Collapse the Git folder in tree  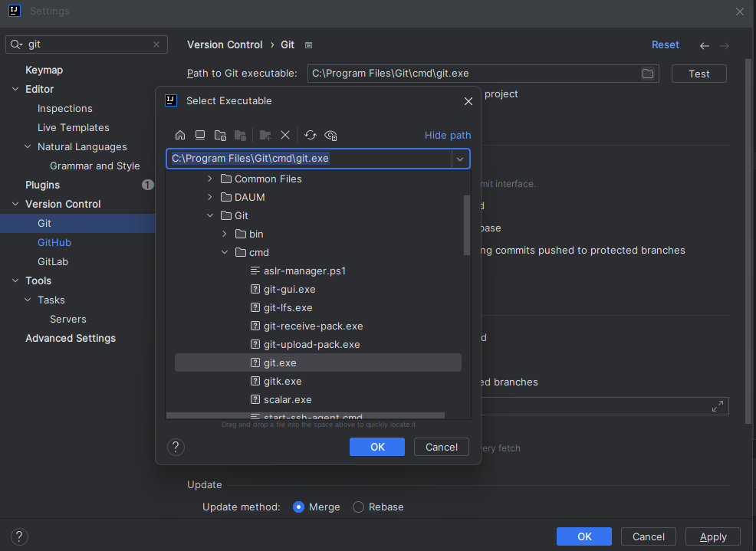pyautogui.click(x=210, y=215)
